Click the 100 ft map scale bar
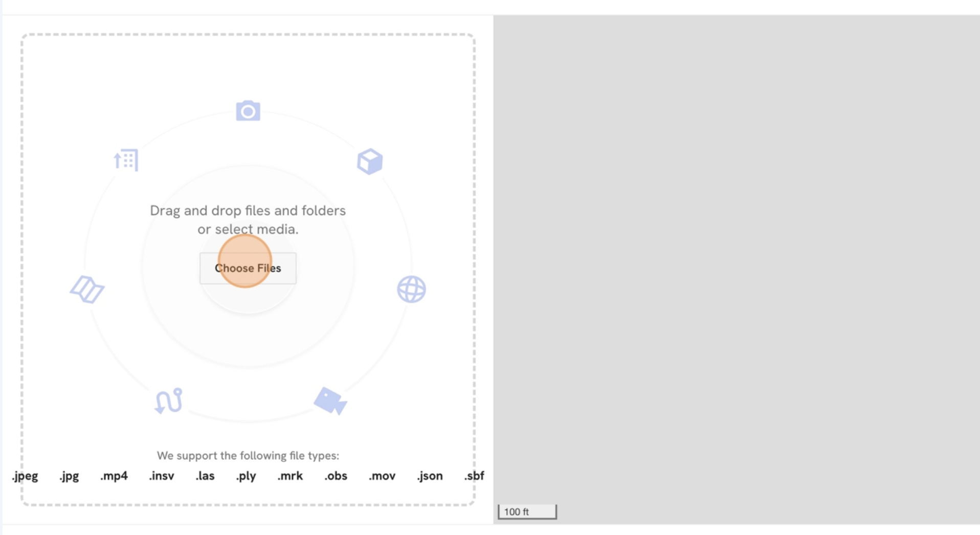The width and height of the screenshot is (980, 535). click(527, 511)
